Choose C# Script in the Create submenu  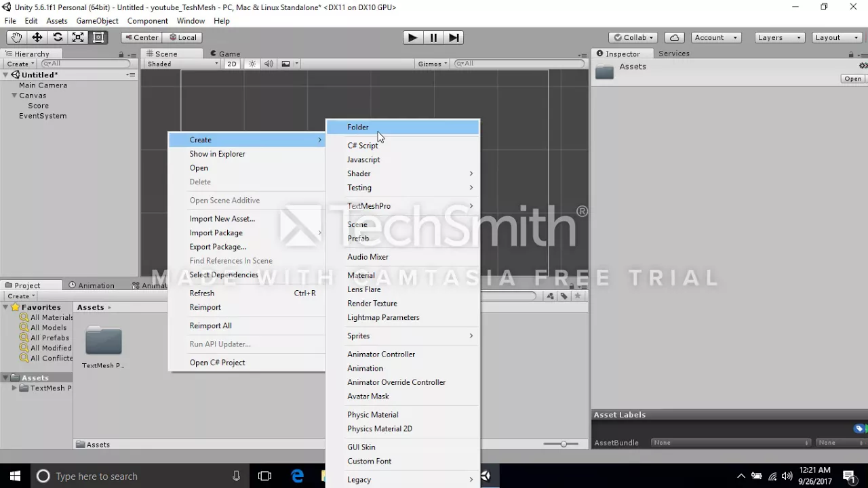pos(403,146)
